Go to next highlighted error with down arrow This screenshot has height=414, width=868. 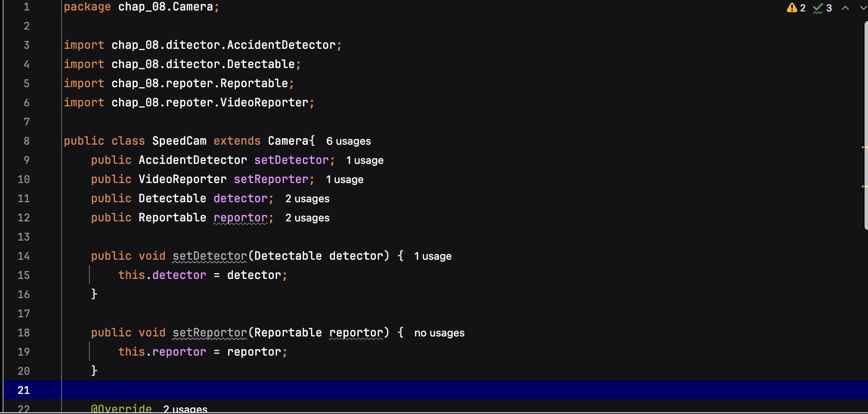coord(863,8)
